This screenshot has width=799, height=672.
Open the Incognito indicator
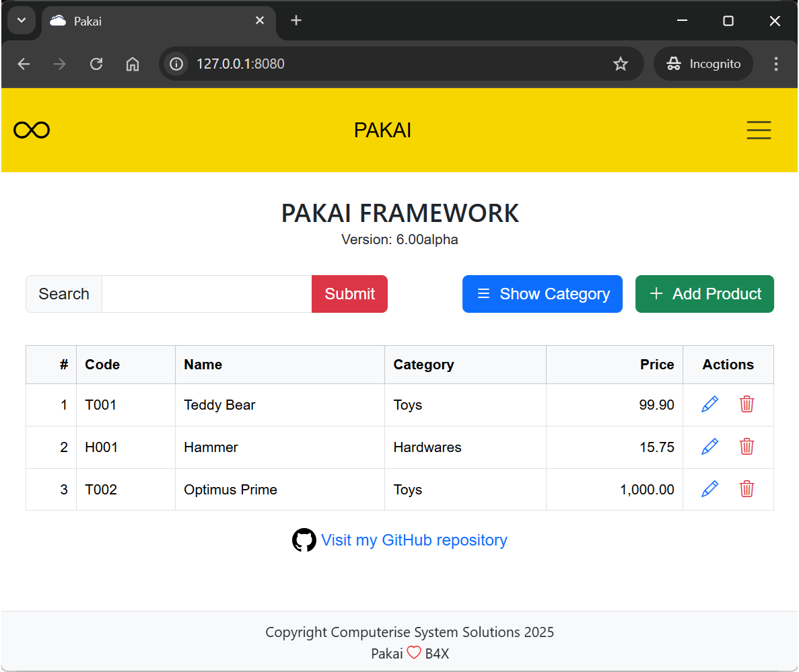coord(703,64)
